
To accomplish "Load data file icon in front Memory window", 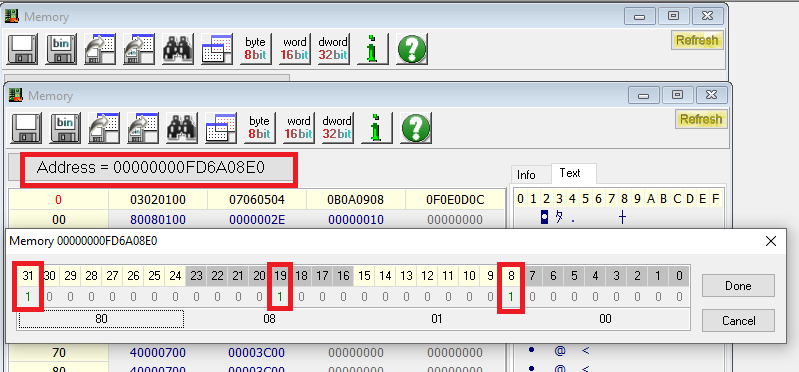I will tap(104, 127).
